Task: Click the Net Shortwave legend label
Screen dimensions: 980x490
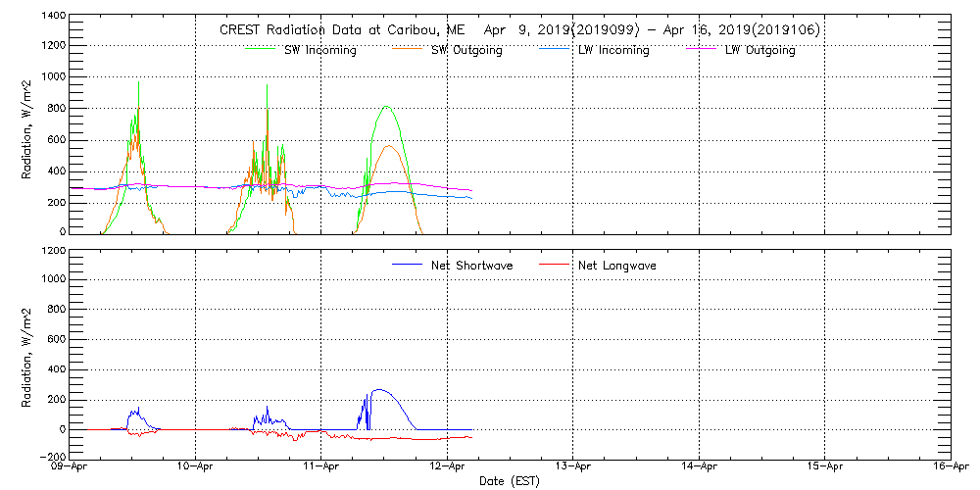Action: [x=471, y=266]
